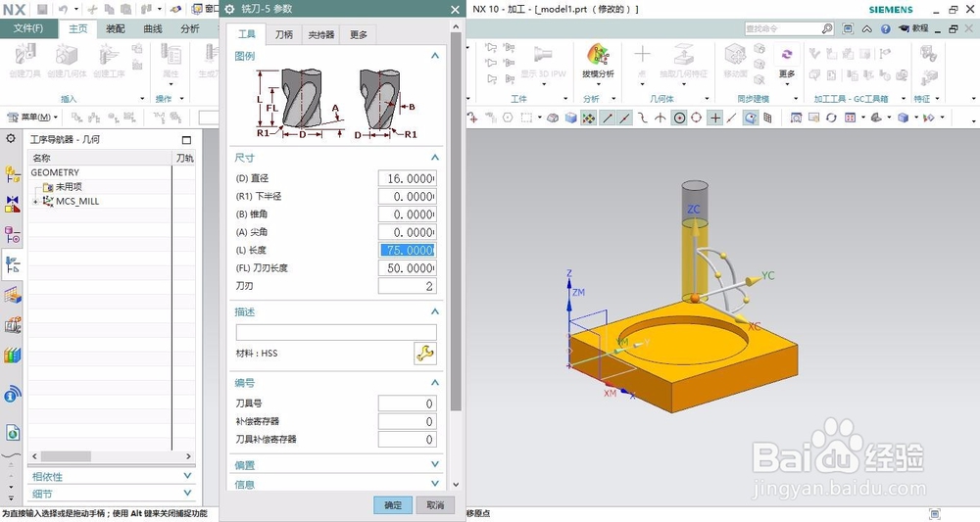Viewport: 980px width, 522px height.
Task: Open the color bars Roles icon in left sidebar
Action: pos(13,356)
